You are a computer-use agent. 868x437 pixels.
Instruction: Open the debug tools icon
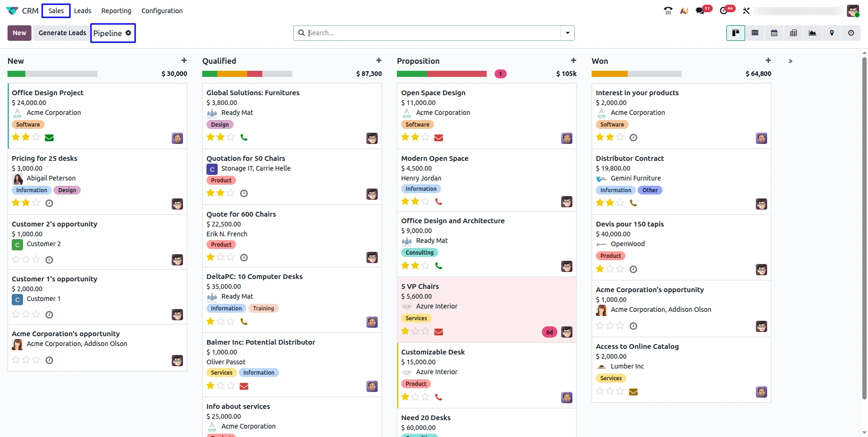coord(746,11)
